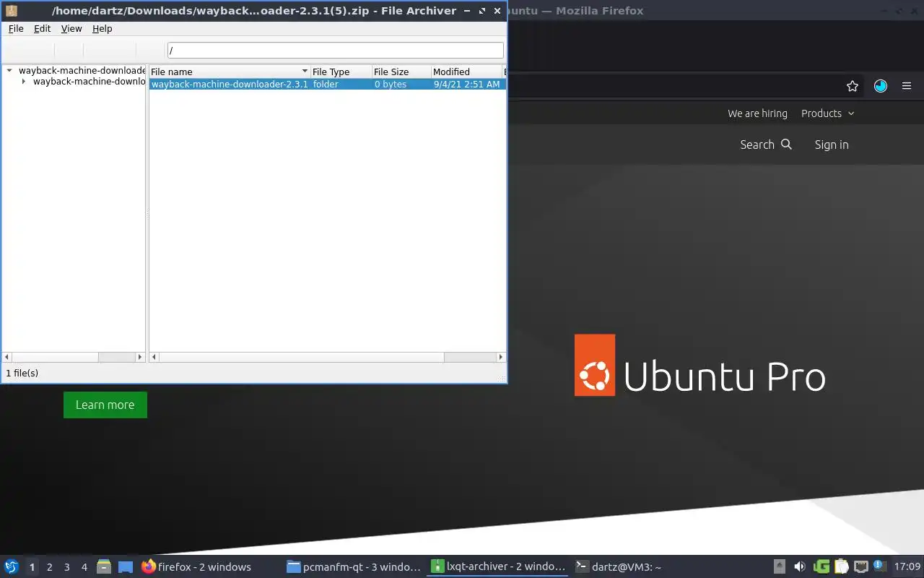Click the '1 file(s)' status bar text
Screen dimensions: 924x578
(22, 374)
